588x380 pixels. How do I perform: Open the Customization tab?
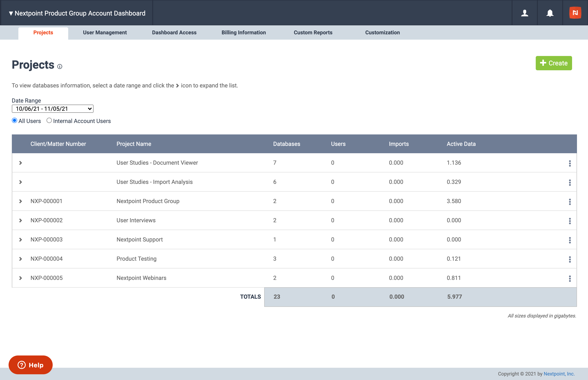[x=382, y=32]
